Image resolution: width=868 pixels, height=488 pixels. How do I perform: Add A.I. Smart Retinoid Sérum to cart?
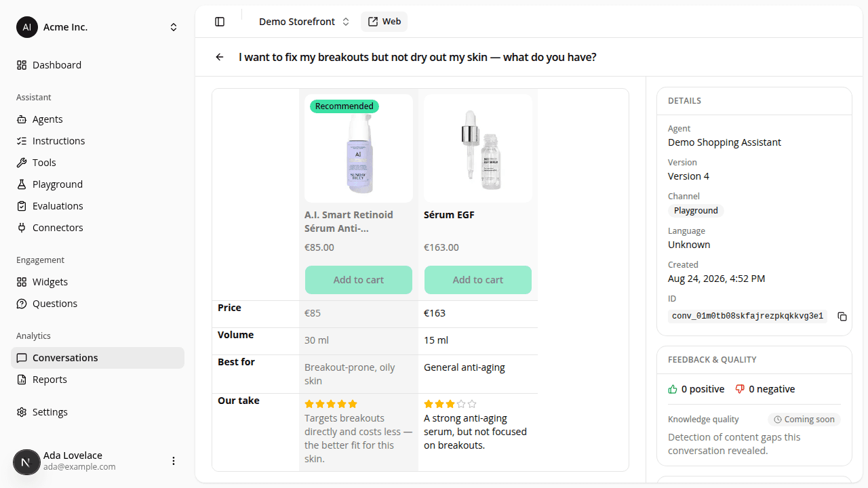coord(359,280)
